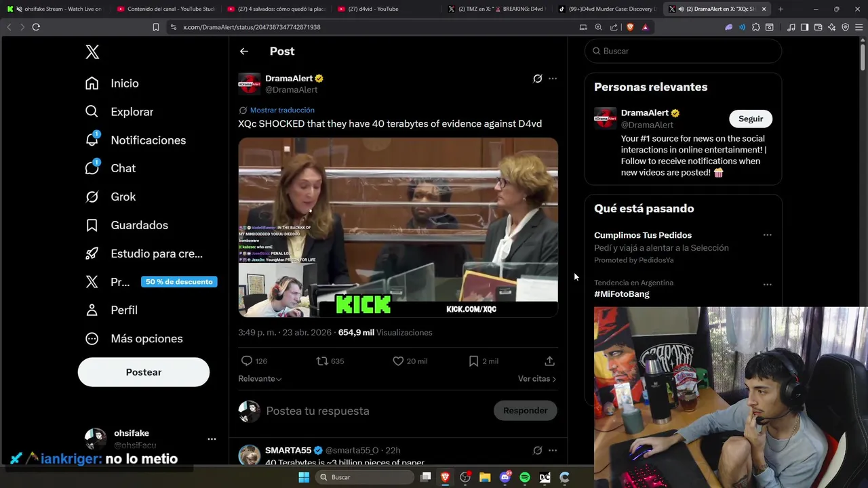Click the Grok icon on DramaAlert post
Viewport: 868px width, 488px height.
pos(537,79)
